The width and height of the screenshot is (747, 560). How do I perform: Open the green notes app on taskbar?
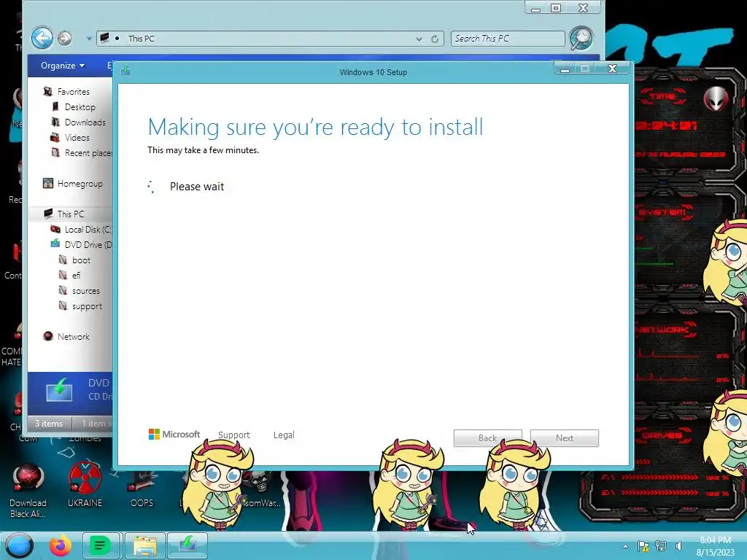pos(100,545)
